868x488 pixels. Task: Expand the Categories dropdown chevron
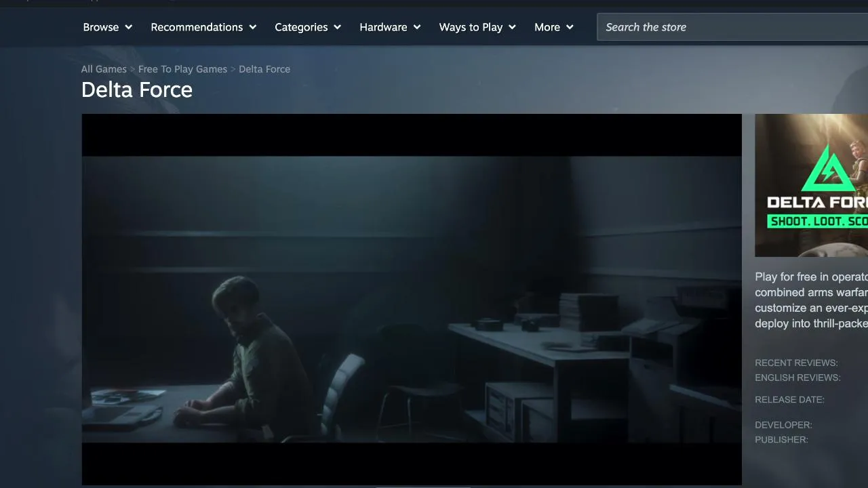coord(337,27)
